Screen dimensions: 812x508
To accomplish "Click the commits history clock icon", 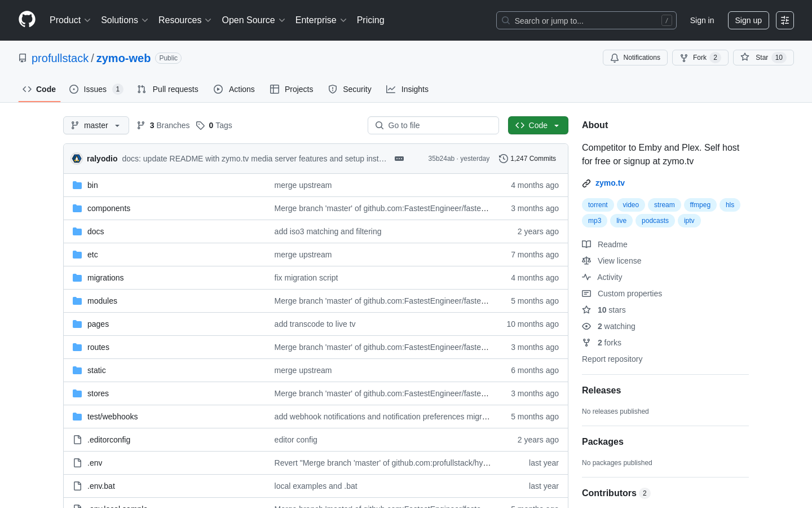I will tap(504, 159).
